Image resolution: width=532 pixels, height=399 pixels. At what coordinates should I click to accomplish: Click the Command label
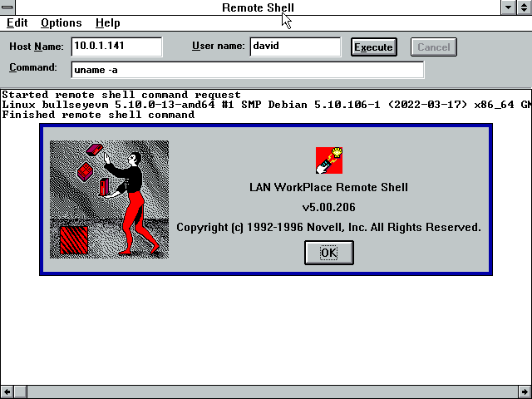33,67
